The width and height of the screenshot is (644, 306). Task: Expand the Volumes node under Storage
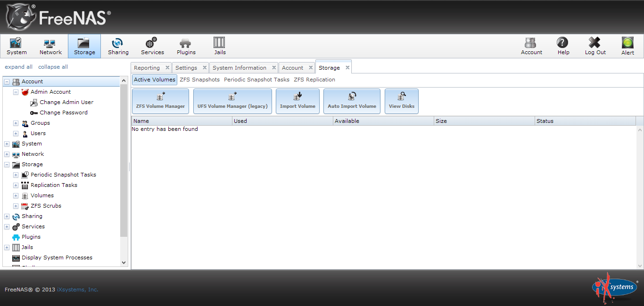coord(16,195)
